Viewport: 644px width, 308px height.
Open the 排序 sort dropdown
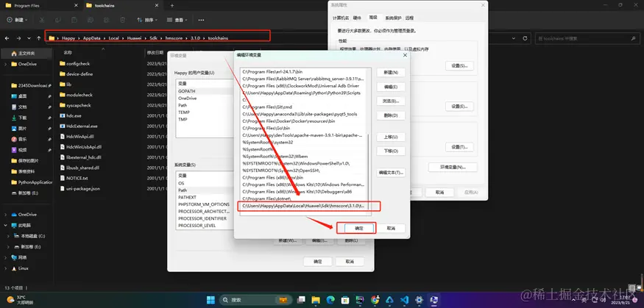click(x=147, y=20)
